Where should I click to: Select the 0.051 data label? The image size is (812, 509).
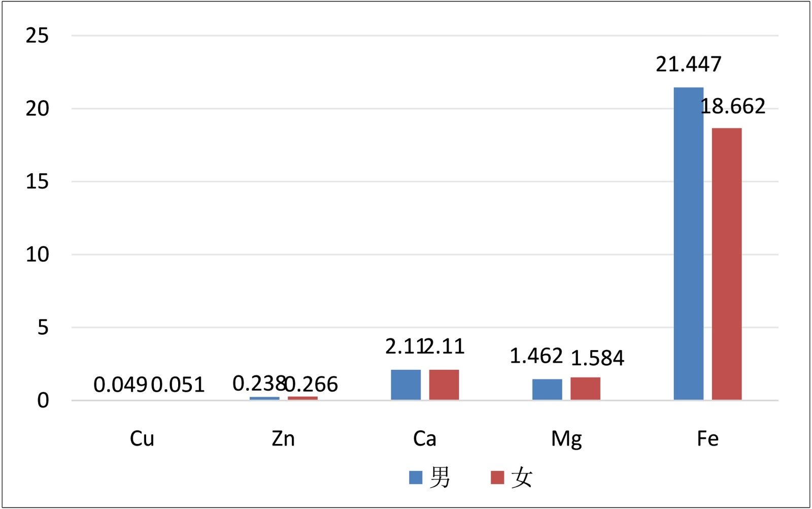pos(178,385)
